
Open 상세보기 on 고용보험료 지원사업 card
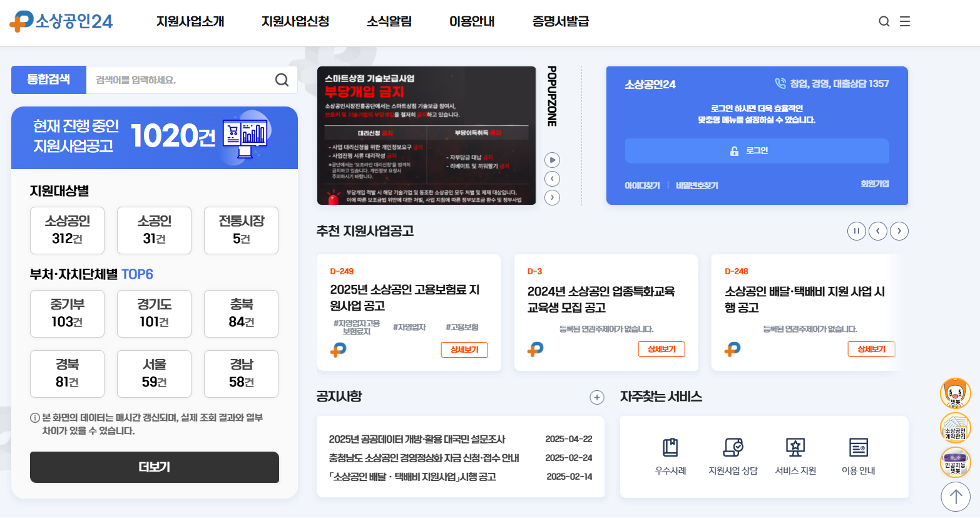click(x=464, y=350)
